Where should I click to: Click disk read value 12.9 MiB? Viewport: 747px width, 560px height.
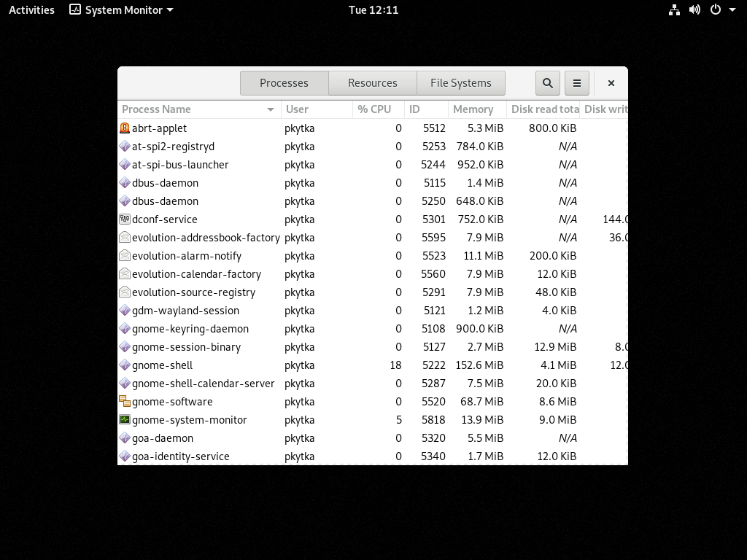click(x=555, y=347)
